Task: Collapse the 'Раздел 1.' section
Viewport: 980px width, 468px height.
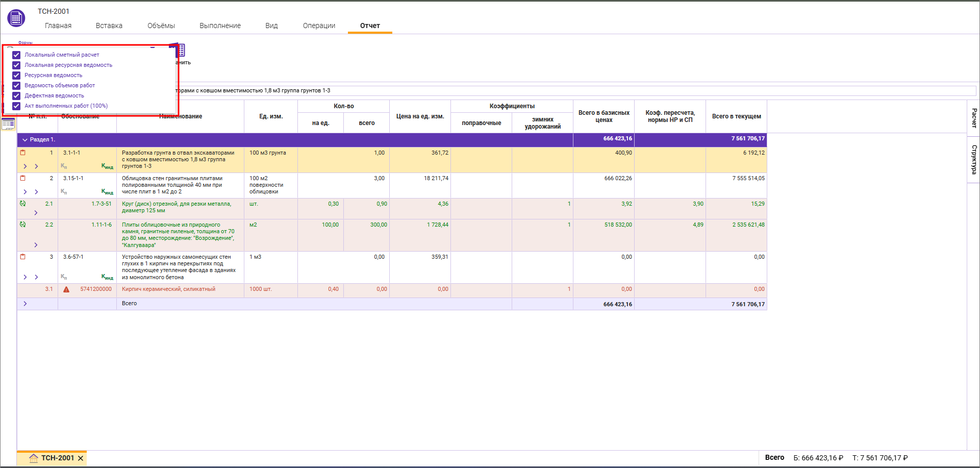Action: pos(24,140)
